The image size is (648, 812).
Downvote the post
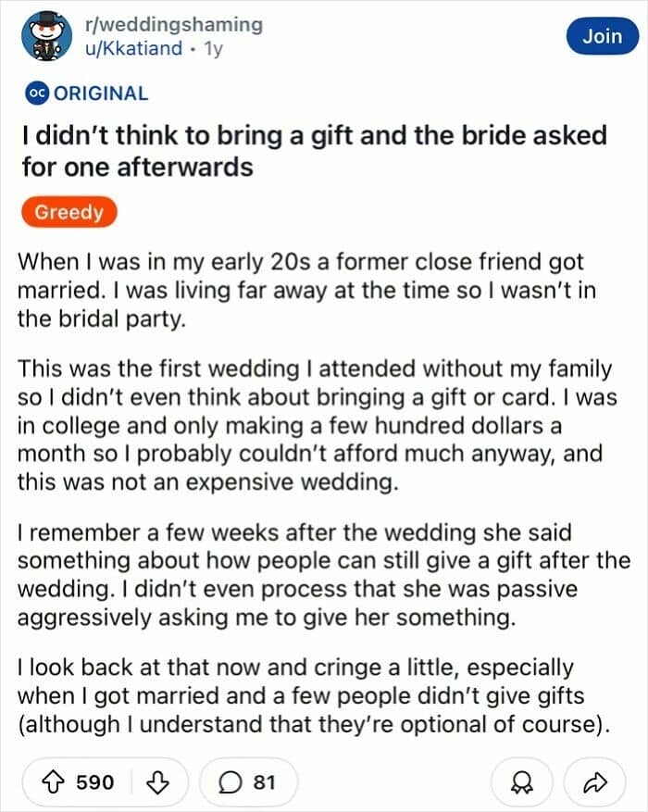157,782
